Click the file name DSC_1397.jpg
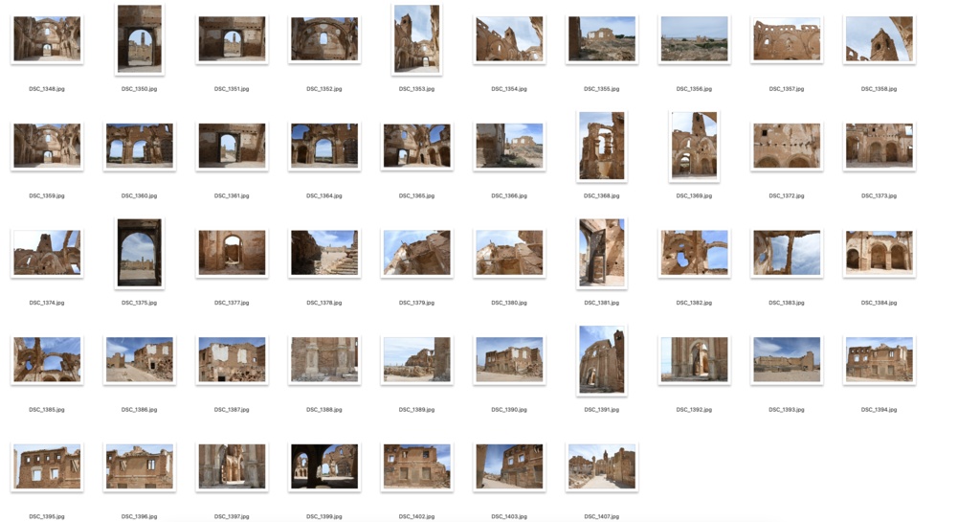Viewport: 980px width, 522px height. pyautogui.click(x=232, y=516)
